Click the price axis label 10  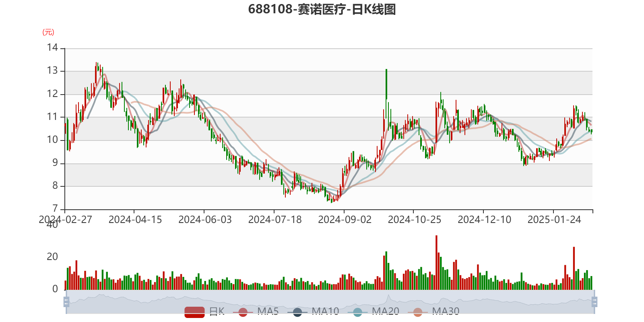[x=52, y=140]
